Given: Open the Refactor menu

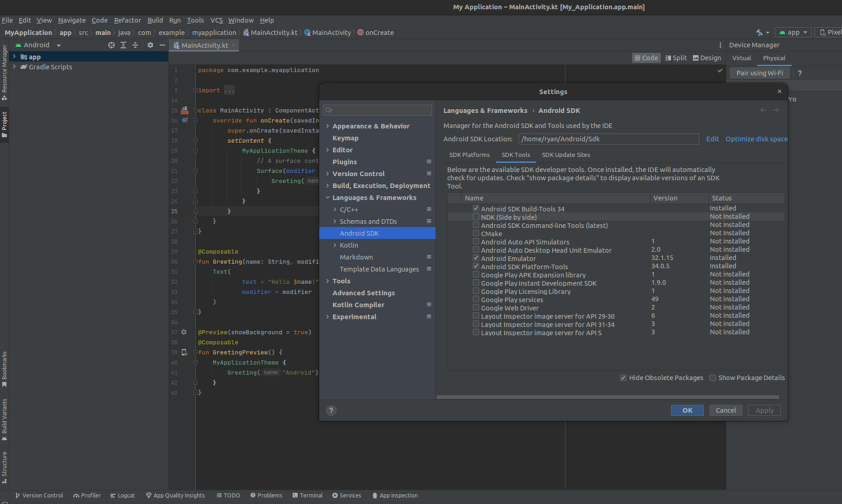Looking at the screenshot, I should [x=127, y=20].
